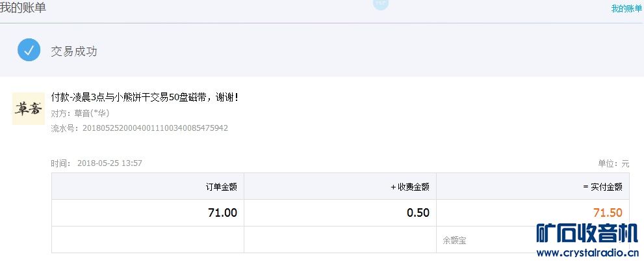Image resolution: width=644 pixels, height=261 pixels.
Task: Click the orange 71.50 paid amount
Action: 608,213
